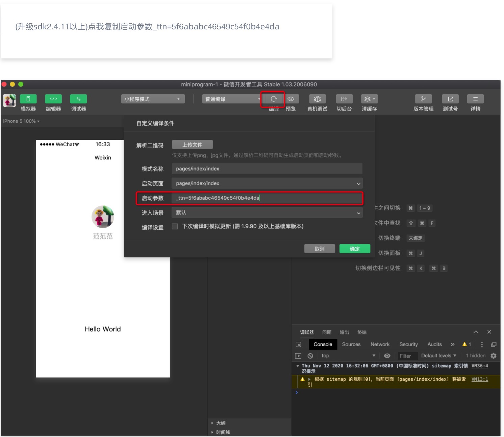Select the problems (问题) tab
Viewport: 504px width, 437px height.
(327, 332)
